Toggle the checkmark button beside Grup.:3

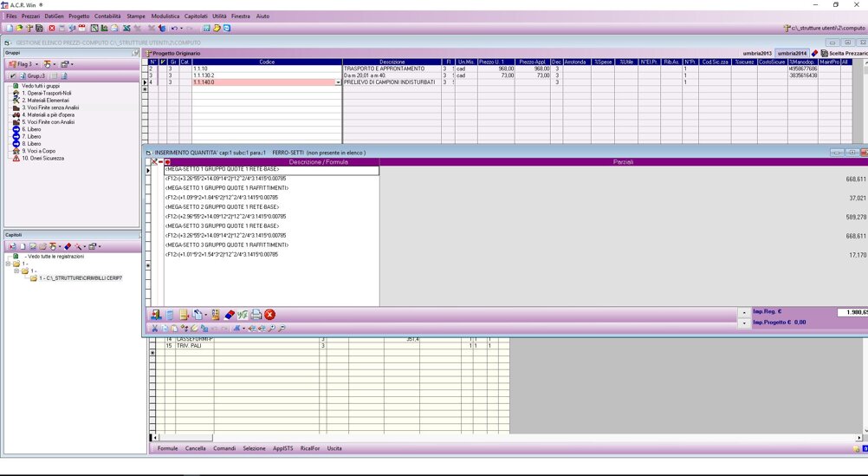tap(14, 76)
